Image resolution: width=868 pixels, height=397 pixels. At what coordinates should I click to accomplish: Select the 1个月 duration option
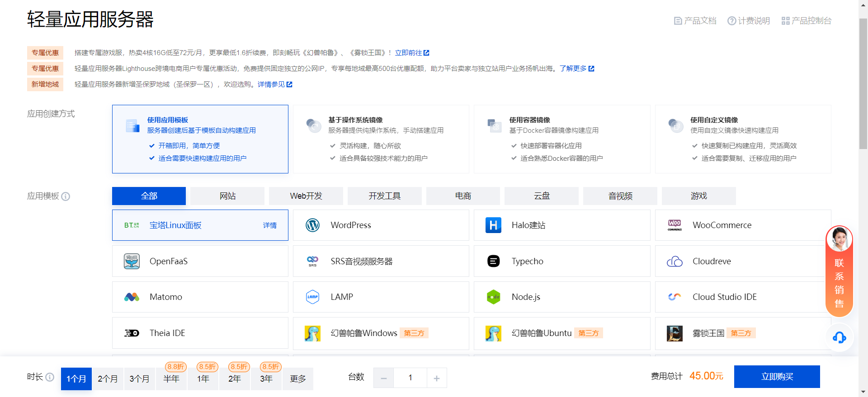(76, 378)
